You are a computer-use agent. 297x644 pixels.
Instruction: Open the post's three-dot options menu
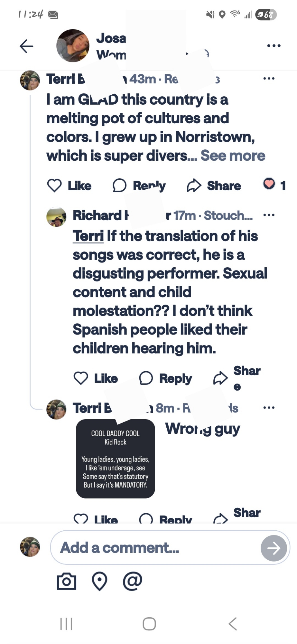coord(274,46)
